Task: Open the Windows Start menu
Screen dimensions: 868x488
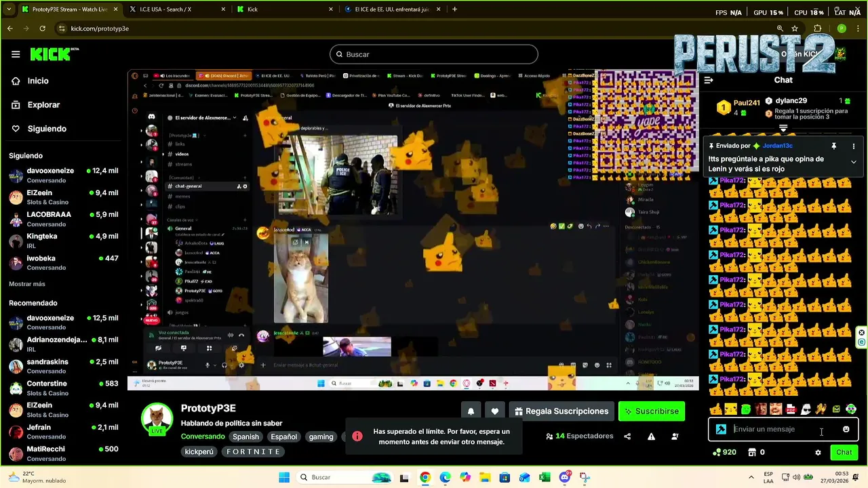Action: [x=284, y=477]
